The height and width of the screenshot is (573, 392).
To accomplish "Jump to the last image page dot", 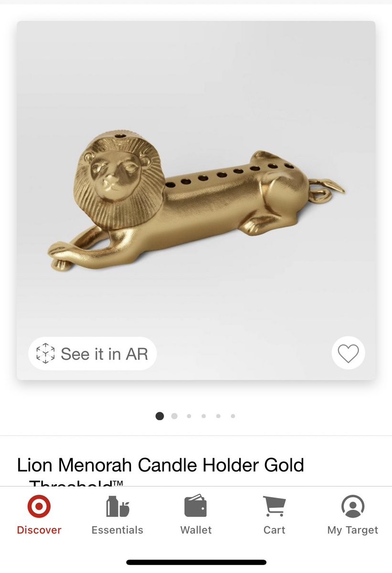I will coord(233,416).
